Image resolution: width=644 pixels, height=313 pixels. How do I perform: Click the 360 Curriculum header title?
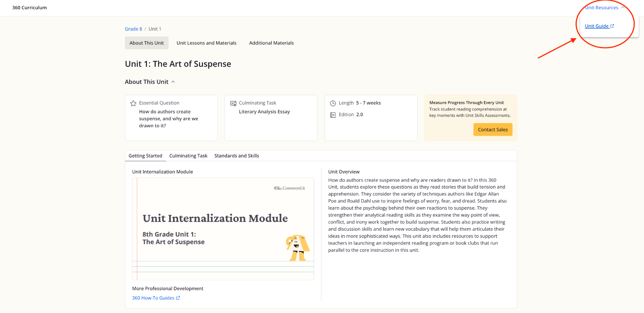(29, 7)
